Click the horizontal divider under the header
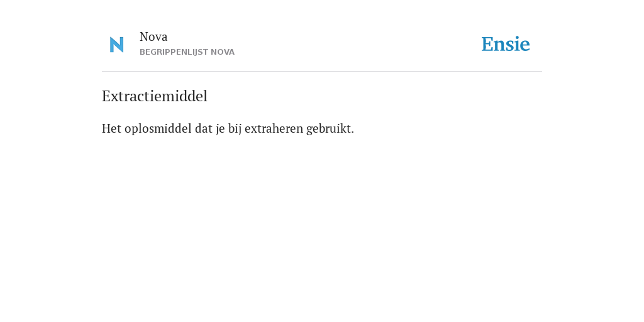644x322 pixels. (x=322, y=72)
